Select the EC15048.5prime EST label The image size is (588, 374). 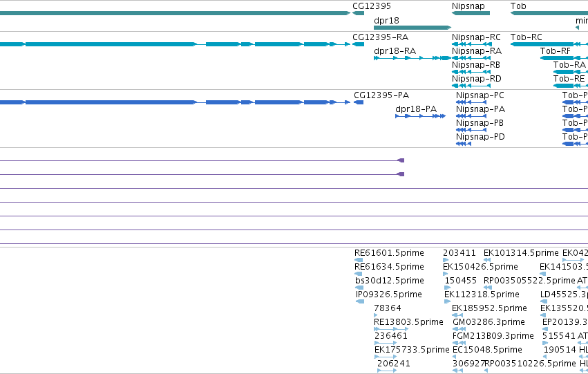coord(487,350)
